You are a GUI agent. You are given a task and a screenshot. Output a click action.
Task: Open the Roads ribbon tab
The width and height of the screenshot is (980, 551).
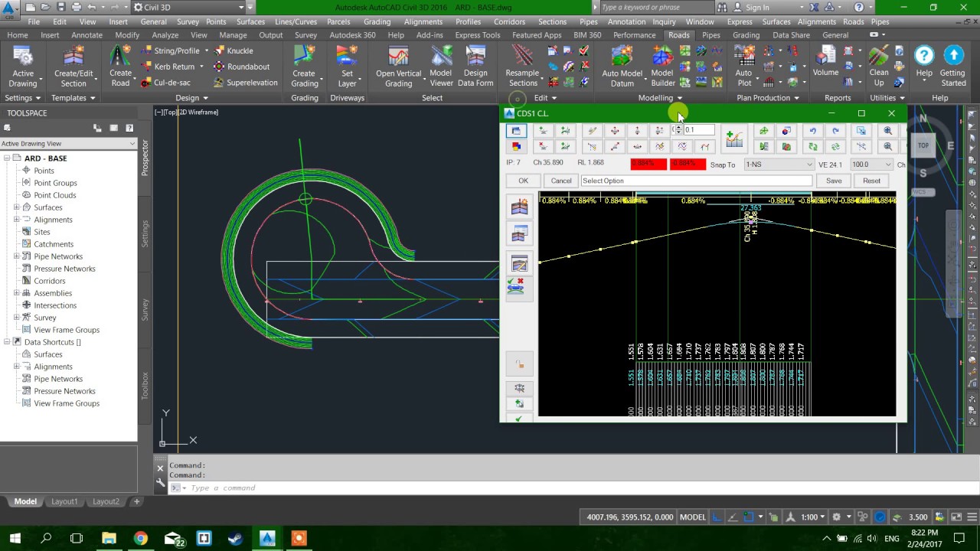[678, 35]
